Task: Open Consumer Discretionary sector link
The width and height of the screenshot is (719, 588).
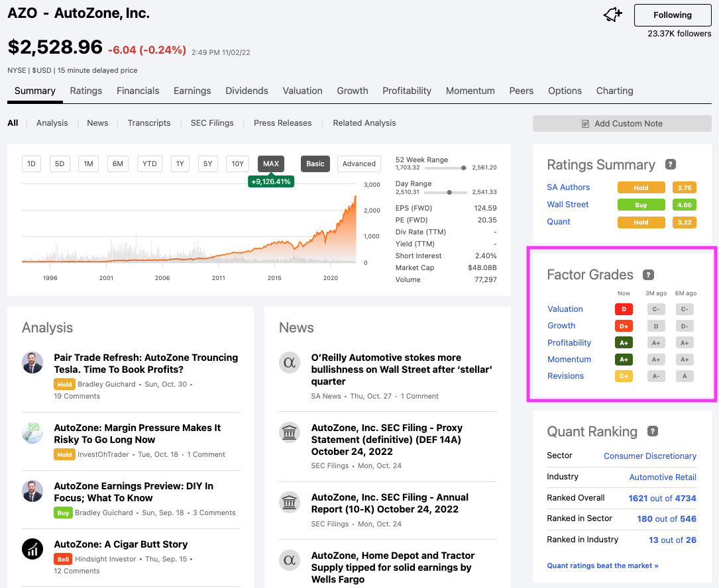Action: (650, 456)
